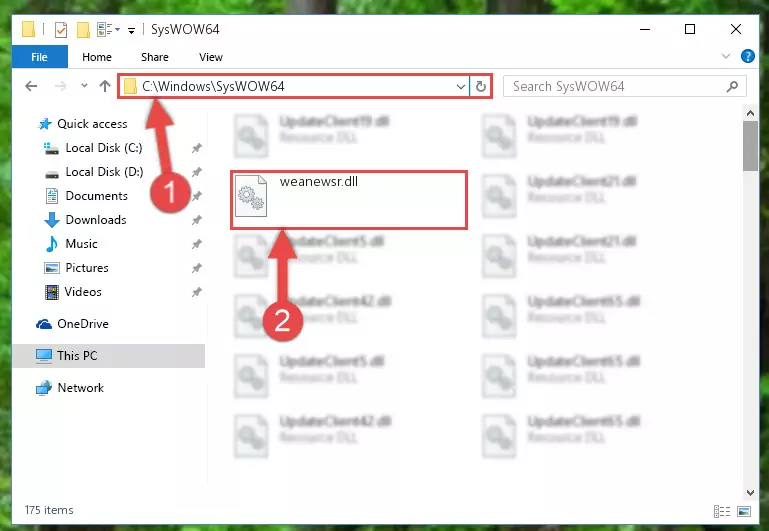Click the scrollbar down arrow

click(x=750, y=492)
